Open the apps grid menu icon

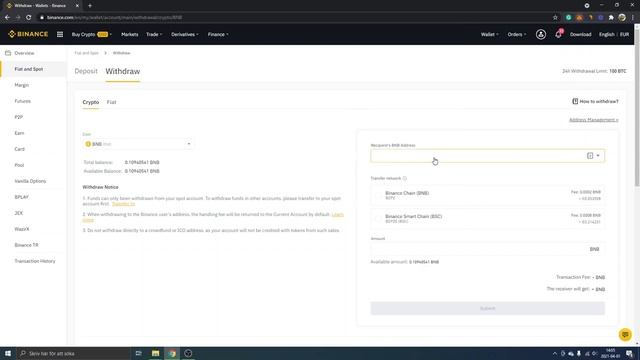point(60,34)
